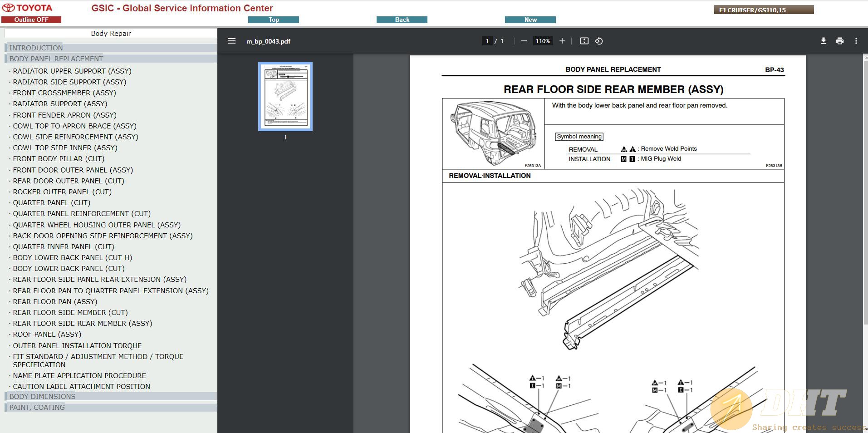Open BODY LOWER BACK PANEL (CUT-H)

coord(73,257)
